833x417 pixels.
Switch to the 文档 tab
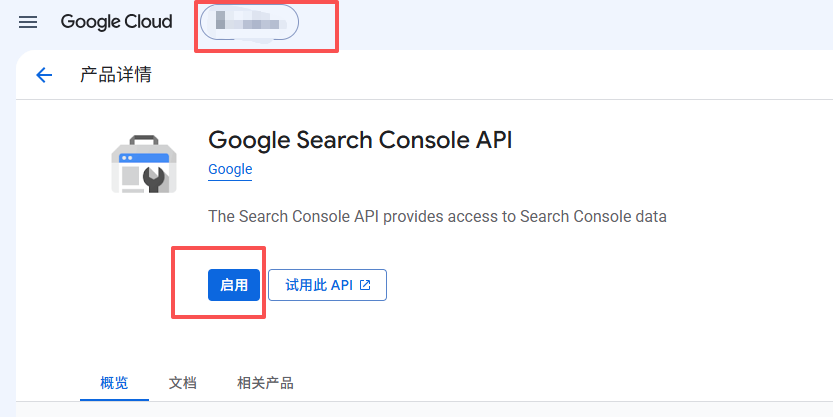coord(183,383)
